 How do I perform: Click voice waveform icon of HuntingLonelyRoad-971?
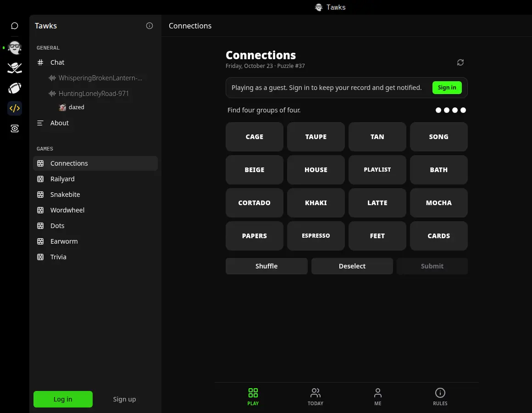(x=52, y=93)
